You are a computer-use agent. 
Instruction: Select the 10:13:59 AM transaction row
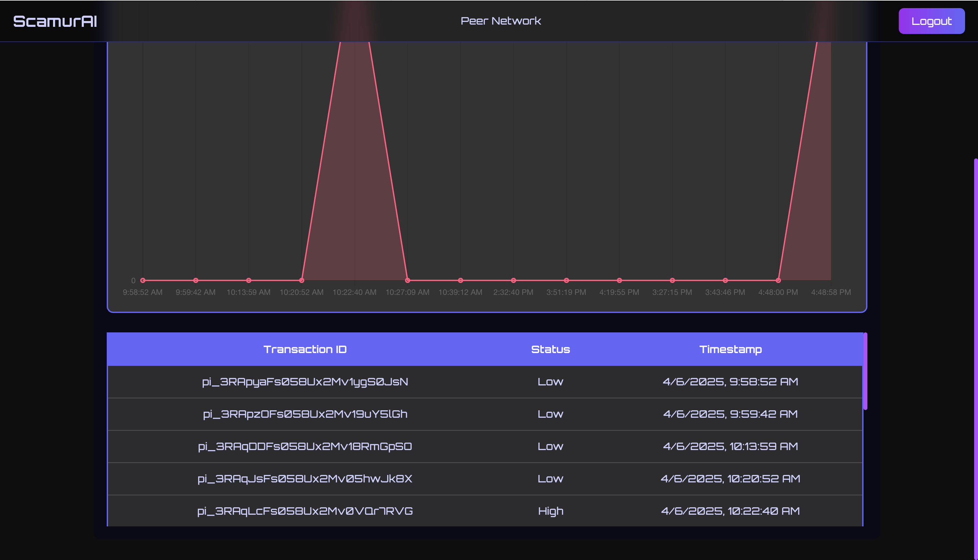click(x=730, y=447)
